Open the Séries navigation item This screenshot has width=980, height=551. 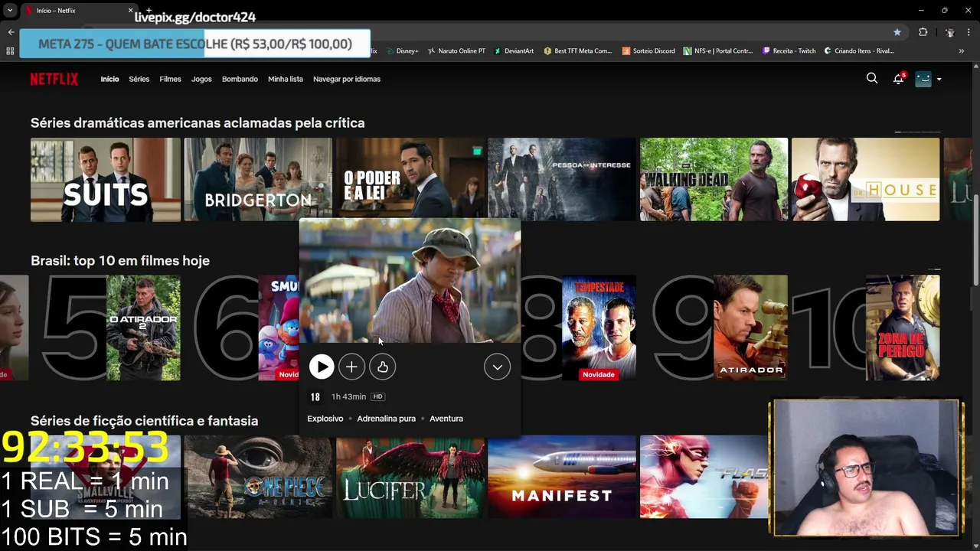pyautogui.click(x=139, y=79)
